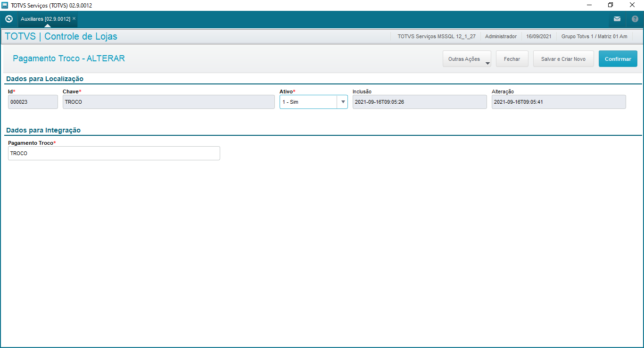Viewport: 644px width, 348px height.
Task: Open the help question mark icon
Action: (x=635, y=19)
